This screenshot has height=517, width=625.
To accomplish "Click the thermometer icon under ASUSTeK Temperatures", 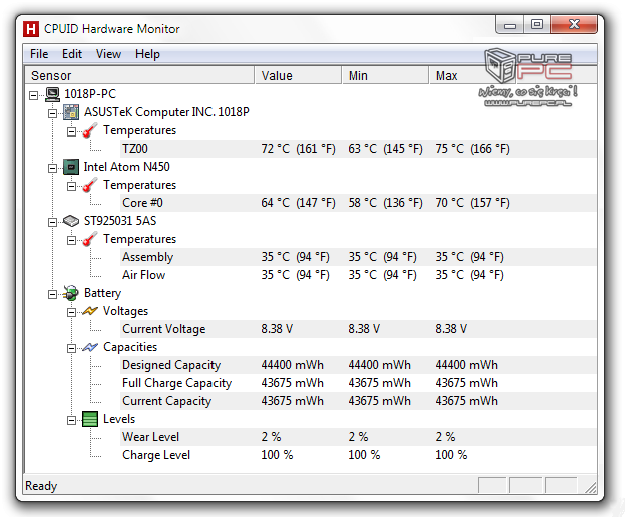I will [90, 130].
